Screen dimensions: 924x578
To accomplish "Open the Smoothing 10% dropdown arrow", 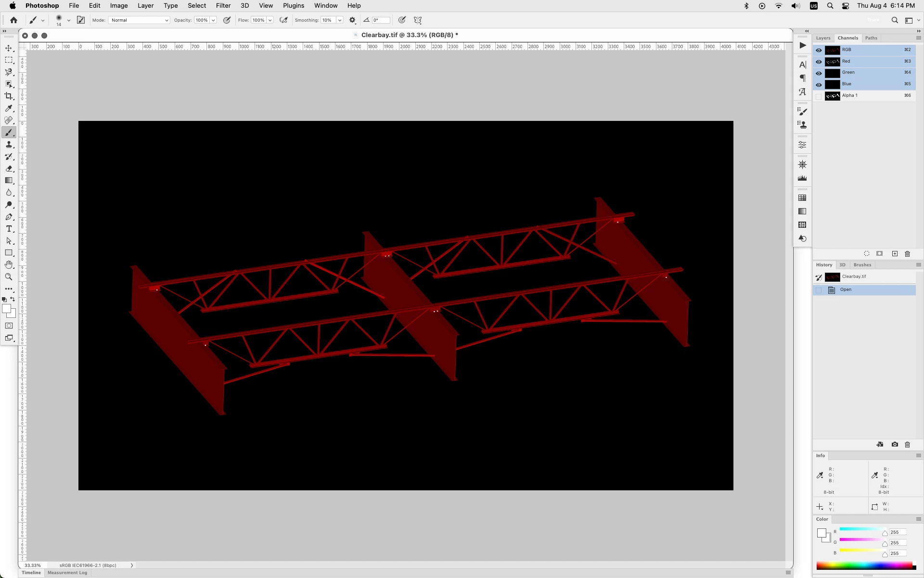I will [339, 20].
